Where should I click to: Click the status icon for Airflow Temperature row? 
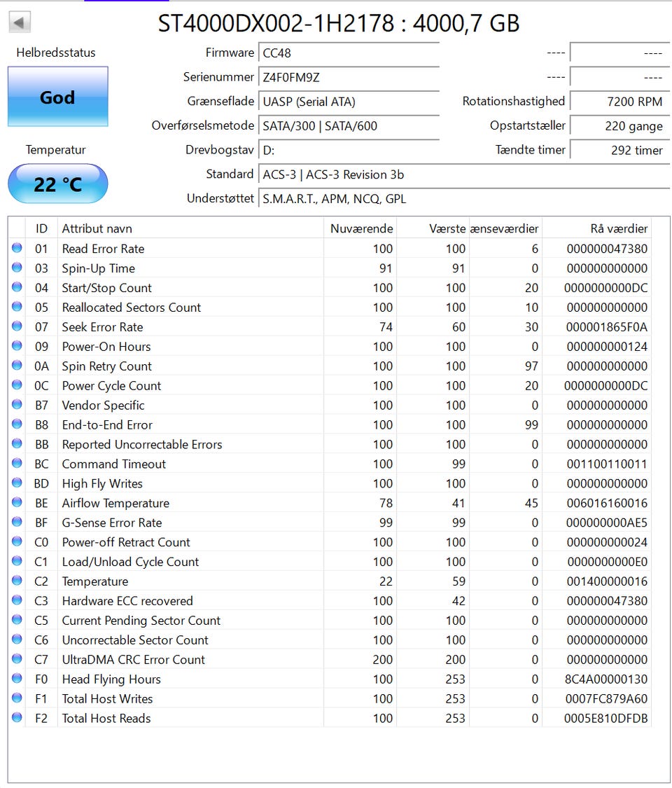coord(17,503)
